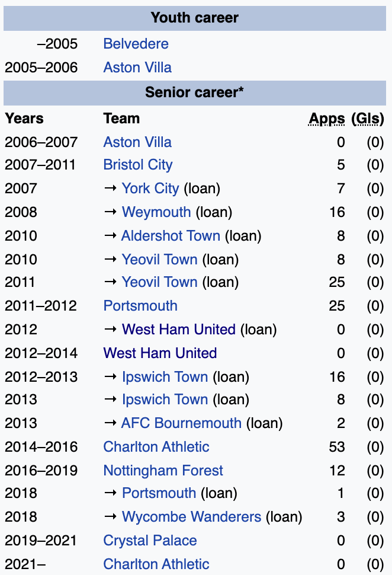
Task: Open the Belvedere youth club link
Action: (136, 44)
